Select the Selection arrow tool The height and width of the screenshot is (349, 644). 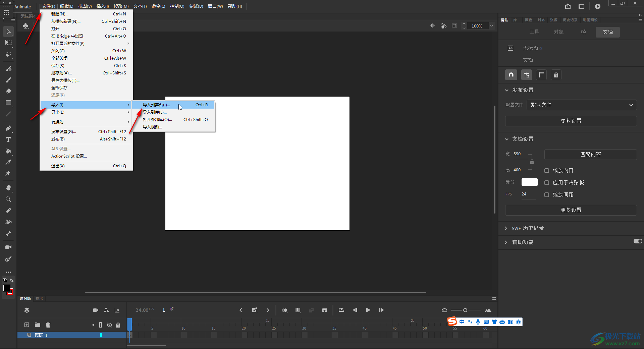(x=8, y=32)
